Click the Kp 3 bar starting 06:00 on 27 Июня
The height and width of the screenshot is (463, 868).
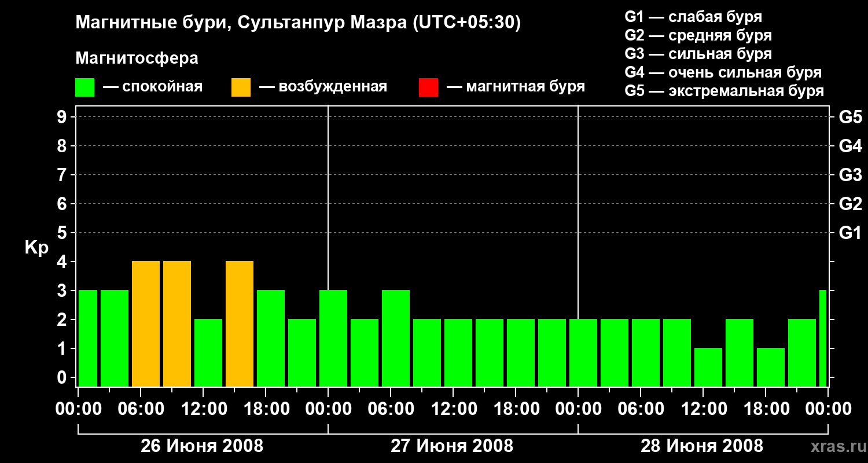click(x=396, y=339)
